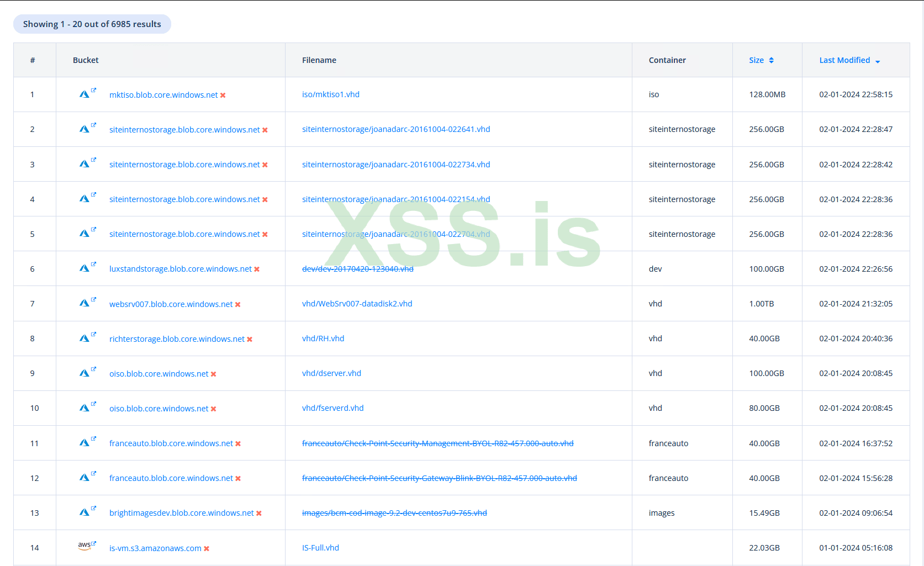
Task: Open the siteinternostorage bucket link in row 2
Action: (x=184, y=130)
